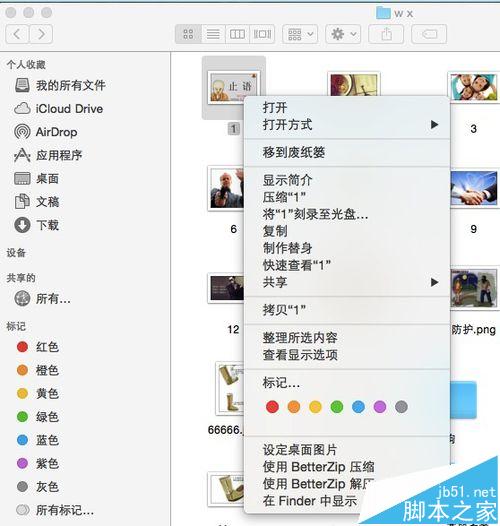Switch to Cover Flow view
The height and width of the screenshot is (526, 500).
[262, 34]
